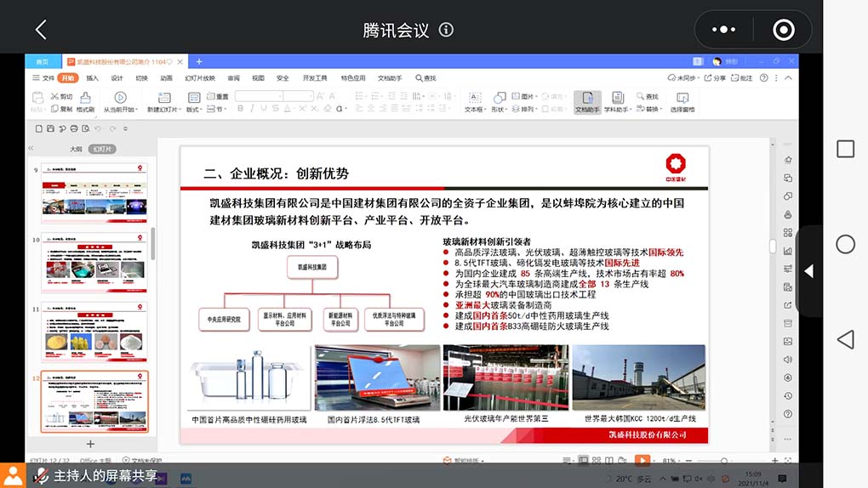This screenshot has width=868, height=488.
Task: Switch the side panel to Outline (大纲) view
Action: [x=76, y=149]
